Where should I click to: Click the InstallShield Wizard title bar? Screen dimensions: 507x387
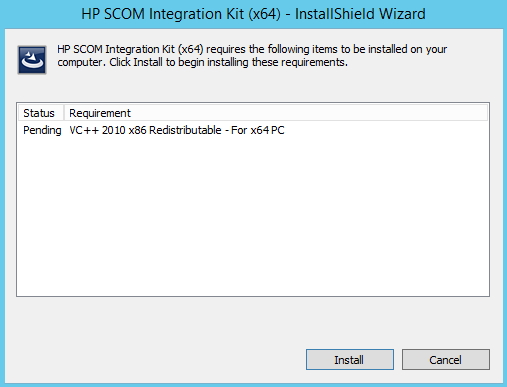pos(253,14)
